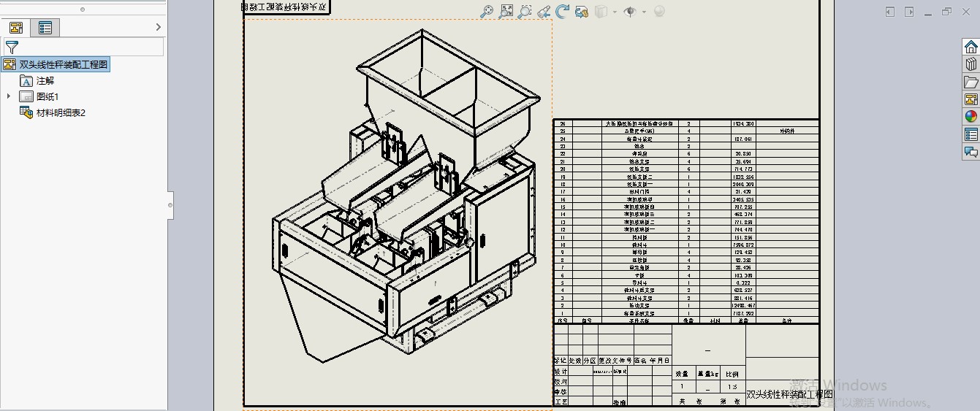
Task: Open the Display Style dropdown arrow
Action: click(x=615, y=12)
